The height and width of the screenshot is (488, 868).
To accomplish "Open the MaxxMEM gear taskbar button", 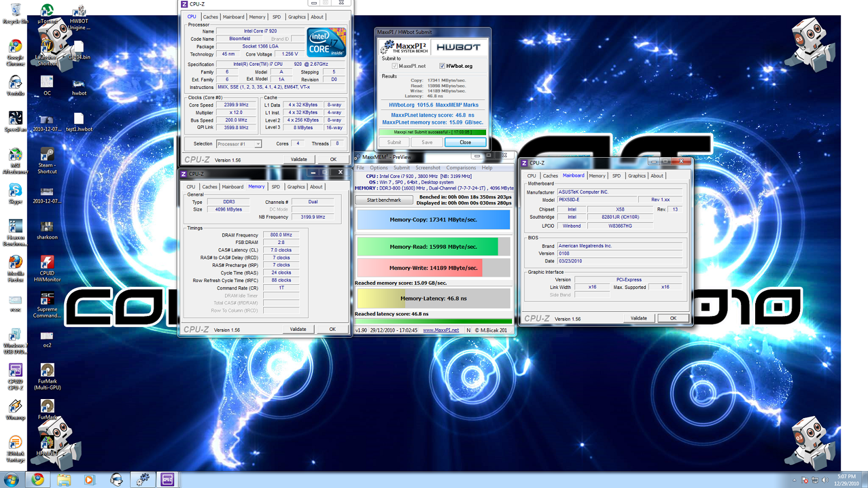I will 142,479.
